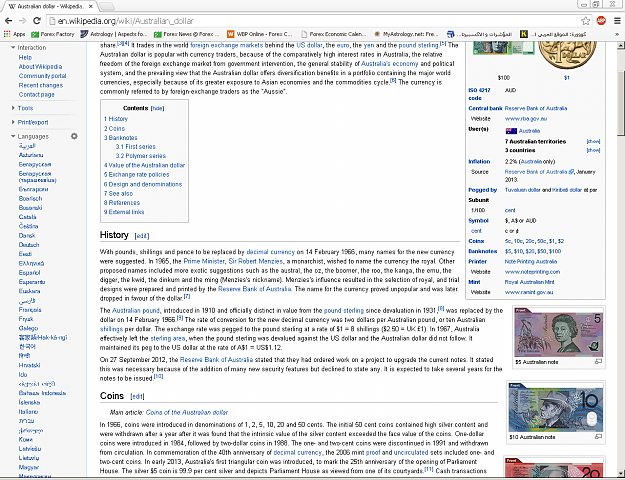Open the pound sterling link in intro

pos(418,45)
